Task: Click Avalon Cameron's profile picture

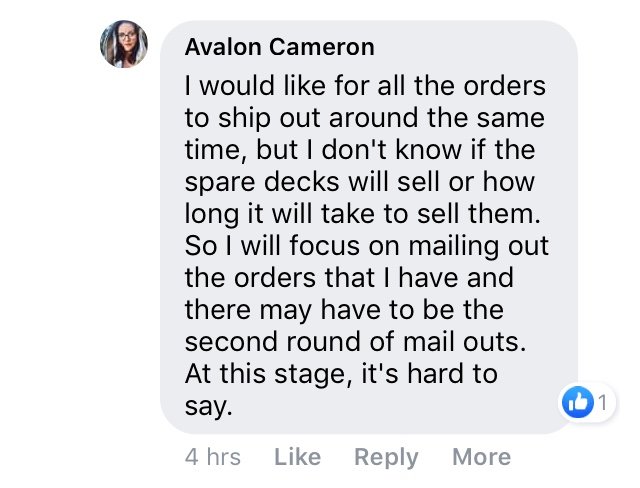Action: coord(124,45)
